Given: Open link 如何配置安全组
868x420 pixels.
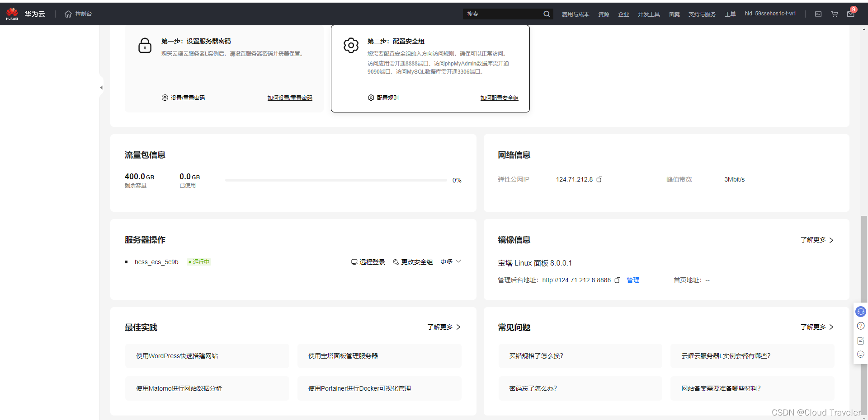Looking at the screenshot, I should [499, 98].
